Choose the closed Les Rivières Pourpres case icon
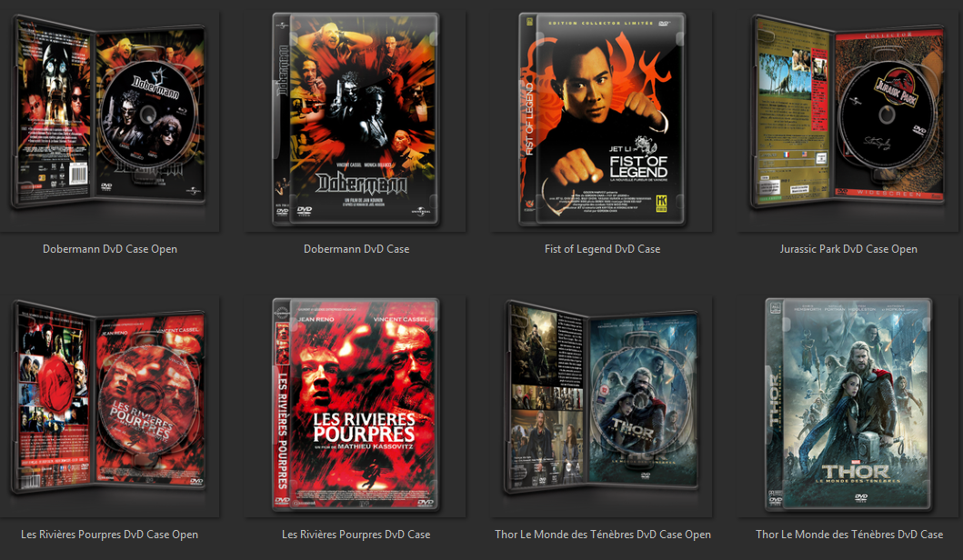This screenshot has height=560, width=963. pos(356,405)
